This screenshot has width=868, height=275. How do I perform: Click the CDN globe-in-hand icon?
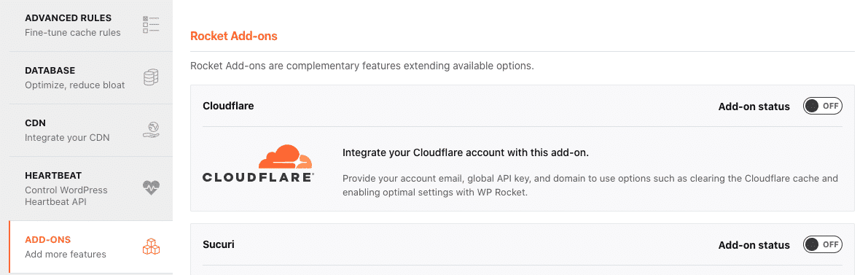tap(151, 130)
